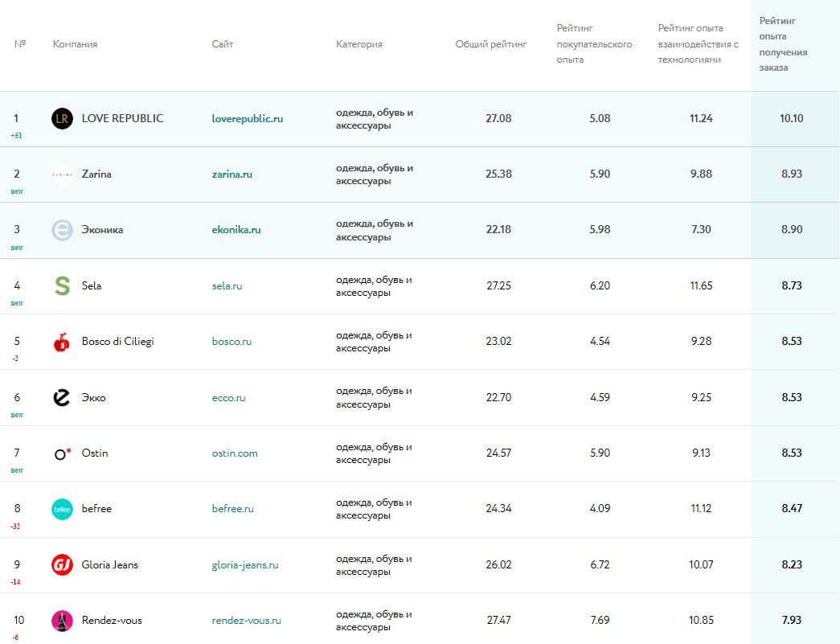Select the Ostin company name
Viewport: 840px width, 644px height.
(x=95, y=453)
